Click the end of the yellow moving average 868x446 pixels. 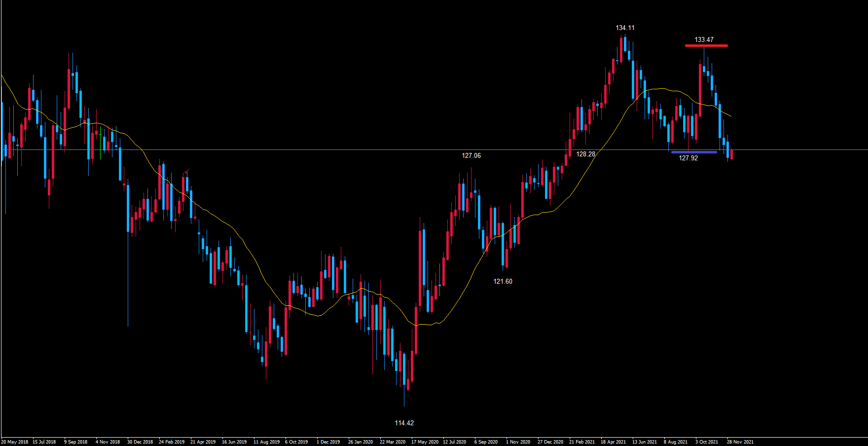(x=730, y=116)
